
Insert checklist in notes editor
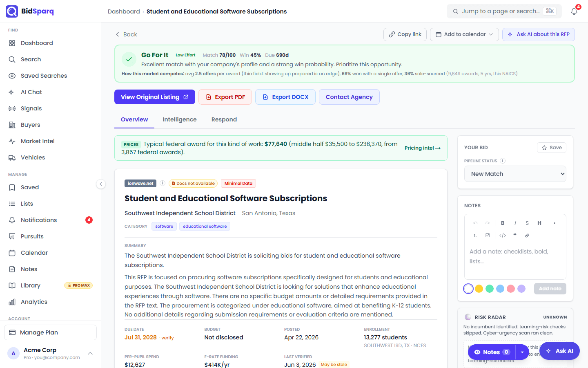488,236
